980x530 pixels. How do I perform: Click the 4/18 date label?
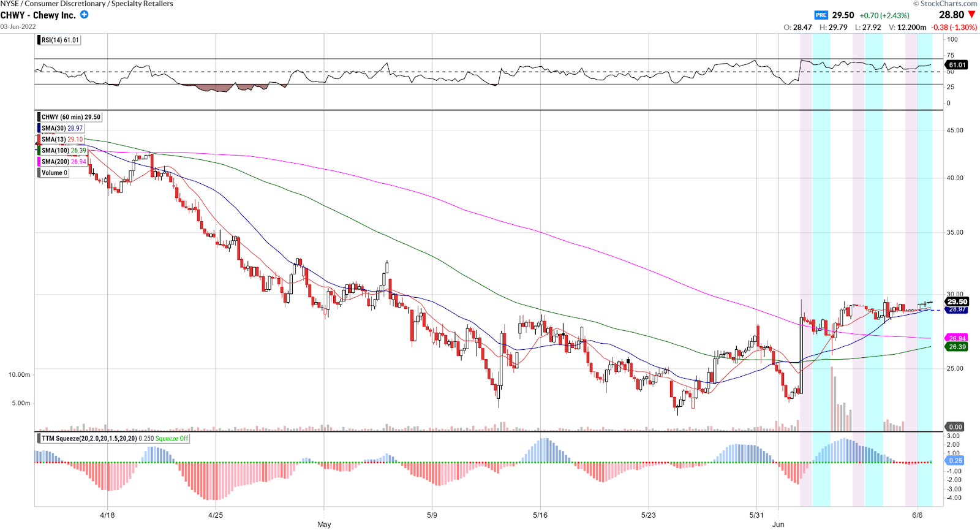[x=108, y=515]
